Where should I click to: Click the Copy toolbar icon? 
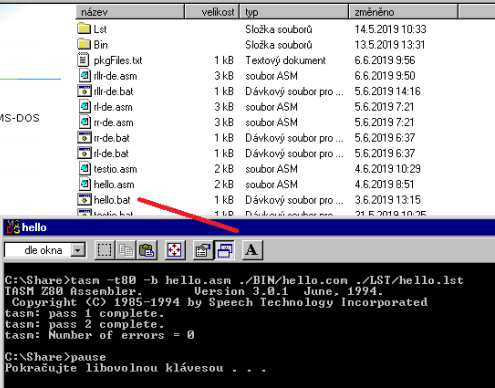(x=126, y=250)
